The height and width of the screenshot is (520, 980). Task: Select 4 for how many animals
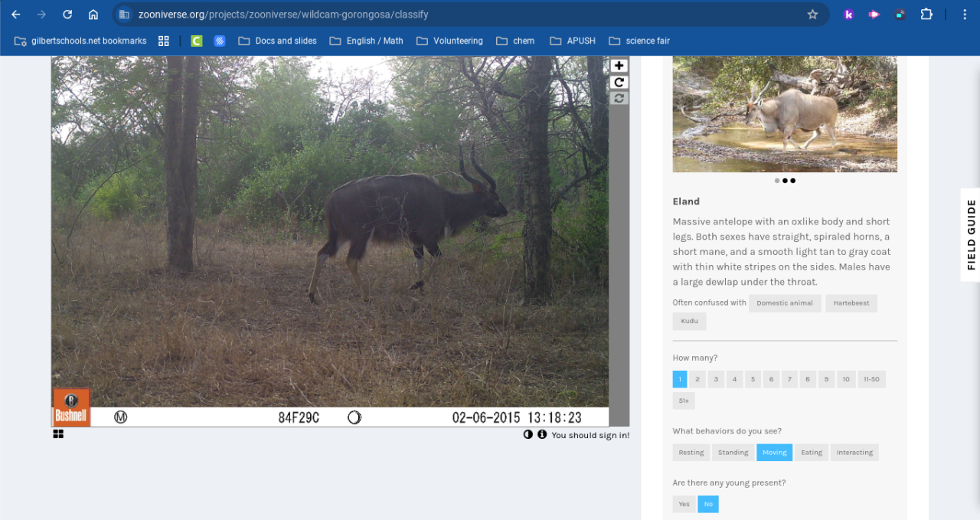[x=735, y=379]
